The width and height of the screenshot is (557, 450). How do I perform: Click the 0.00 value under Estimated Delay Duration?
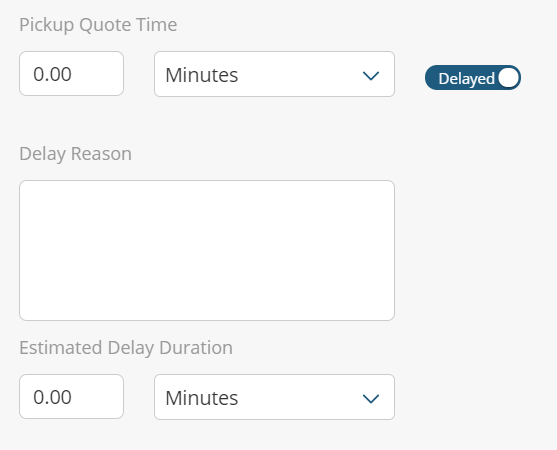pos(52,397)
